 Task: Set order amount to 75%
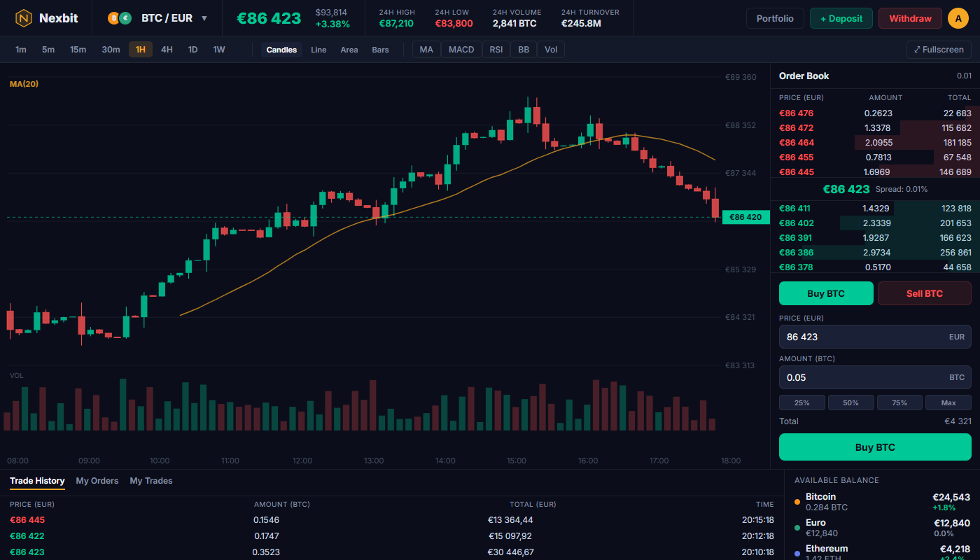[900, 402]
